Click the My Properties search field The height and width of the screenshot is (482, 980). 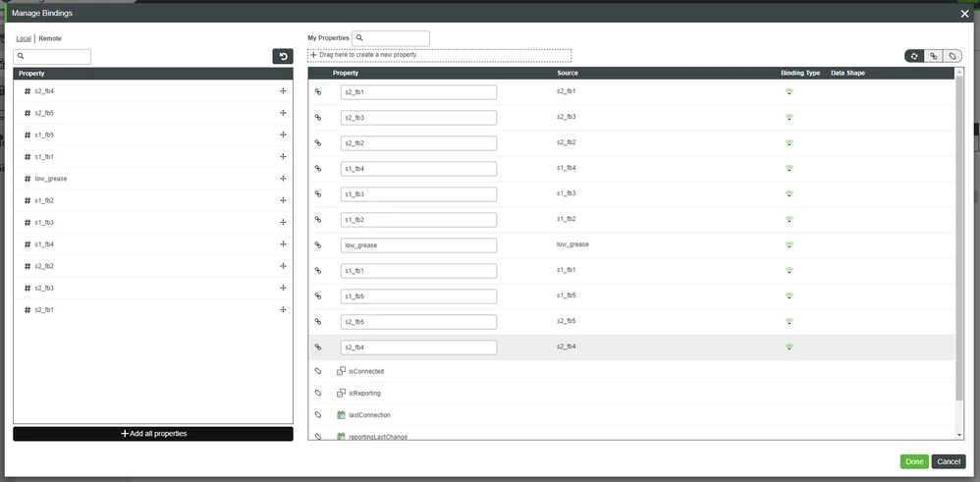point(391,38)
